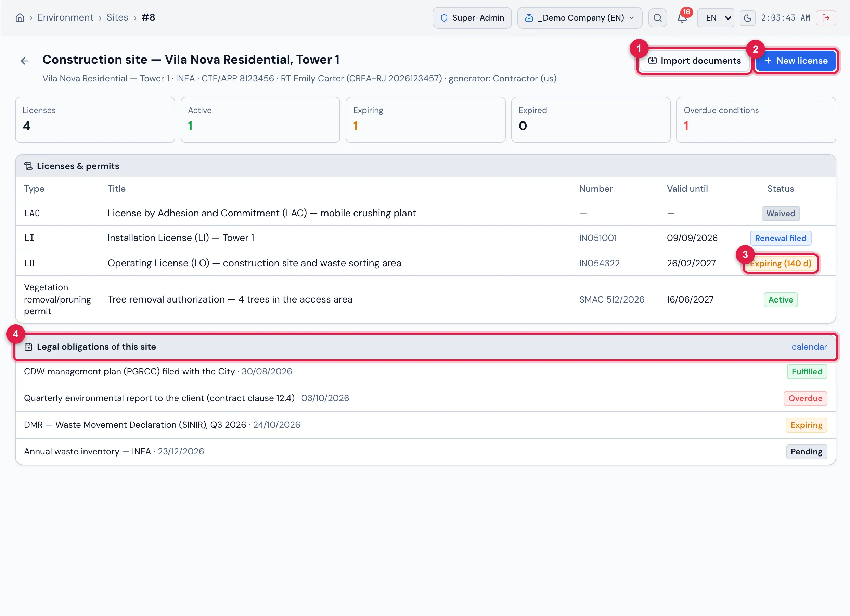Click the Overdue conditions summary card
Image resolution: width=850 pixels, height=616 pixels.
coord(756,120)
